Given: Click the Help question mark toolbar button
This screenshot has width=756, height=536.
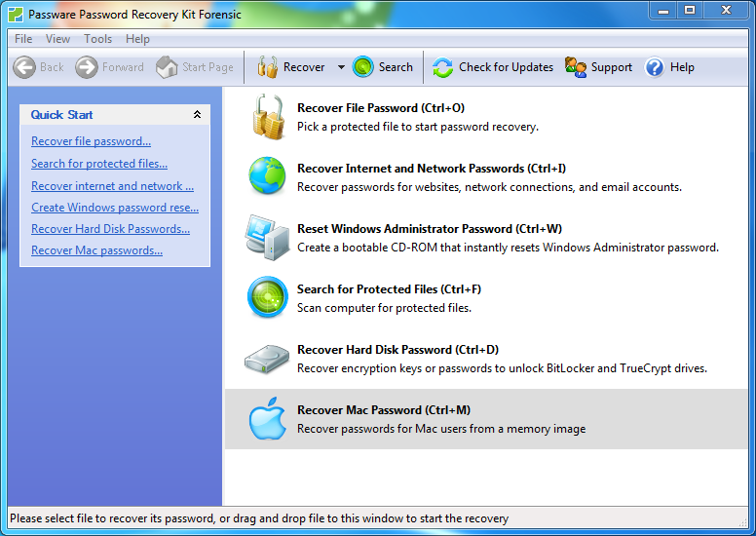Looking at the screenshot, I should click(669, 67).
